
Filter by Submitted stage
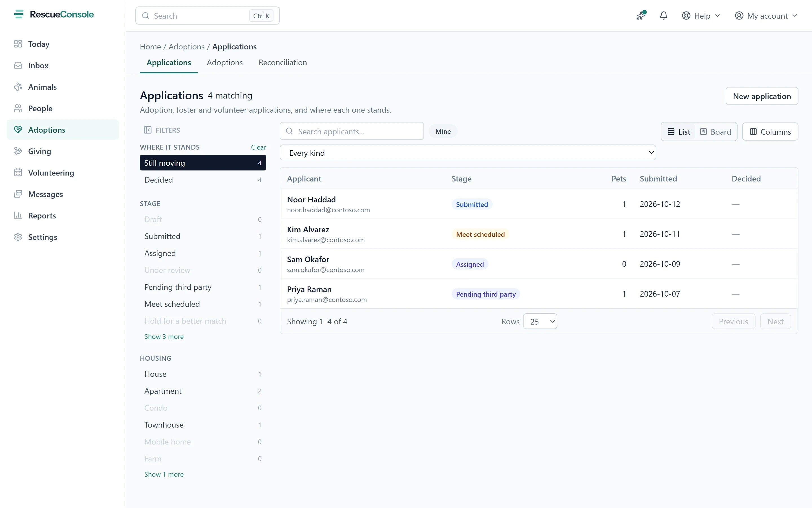pyautogui.click(x=203, y=237)
